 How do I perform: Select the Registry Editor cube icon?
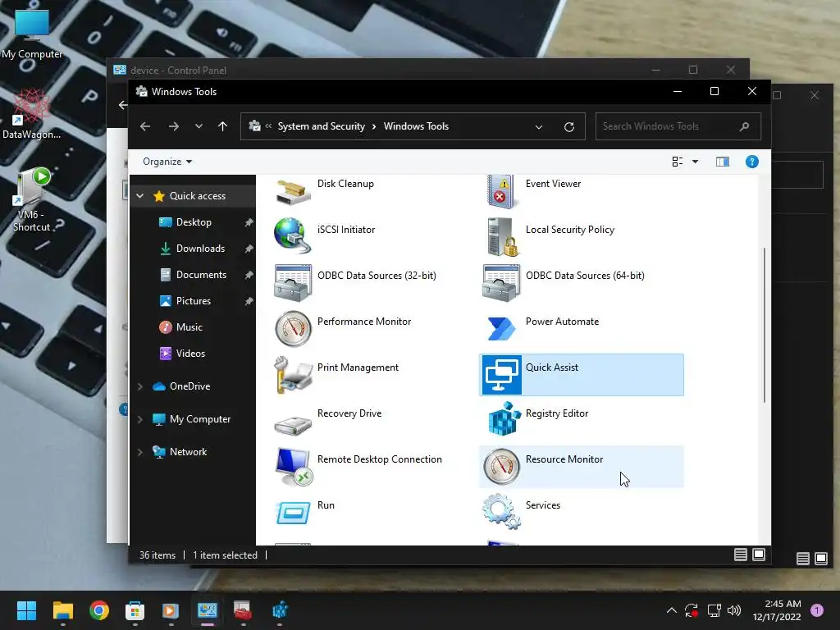point(504,418)
